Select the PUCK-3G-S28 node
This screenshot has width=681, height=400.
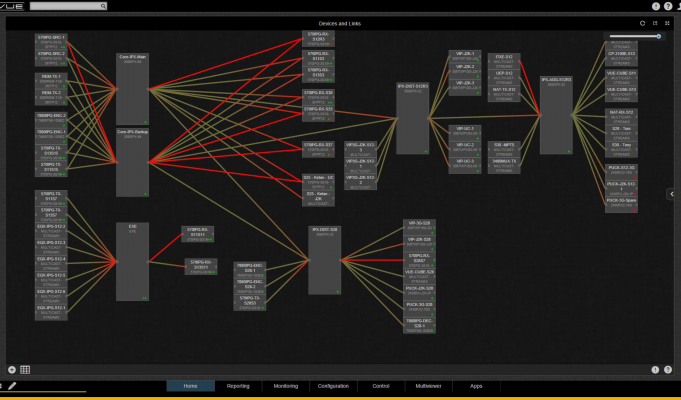pos(419,309)
